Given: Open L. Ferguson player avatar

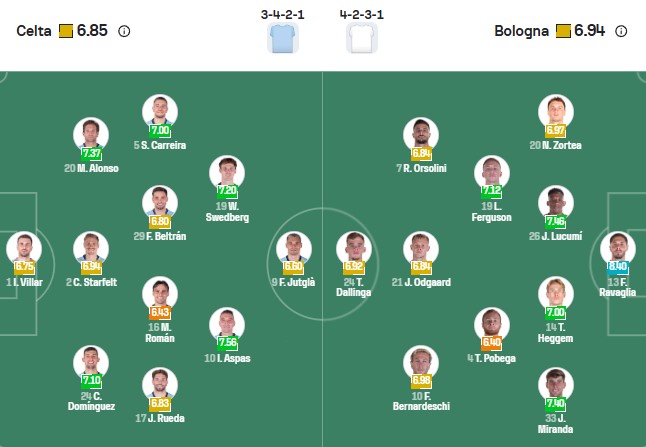Looking at the screenshot, I should click(492, 172).
